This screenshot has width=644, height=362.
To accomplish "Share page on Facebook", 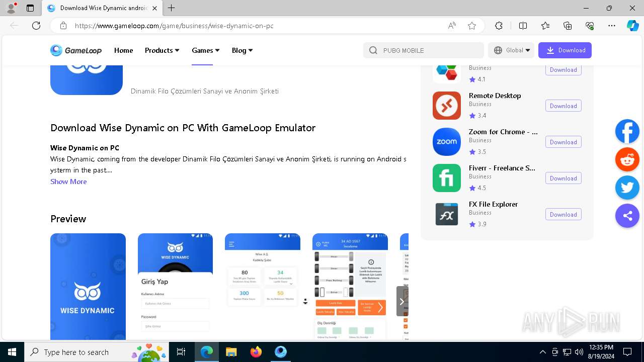I will tap(627, 132).
